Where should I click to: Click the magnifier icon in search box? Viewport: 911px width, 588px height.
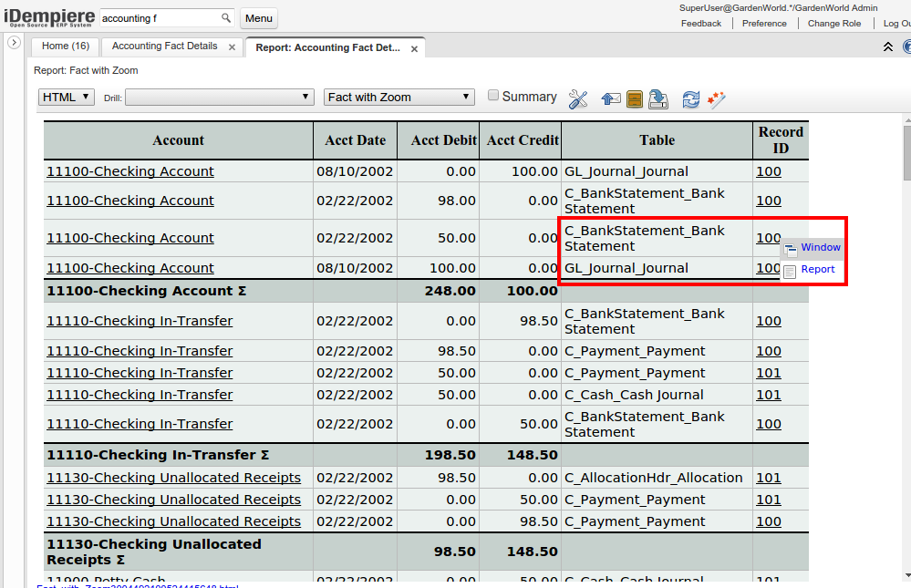(x=226, y=18)
